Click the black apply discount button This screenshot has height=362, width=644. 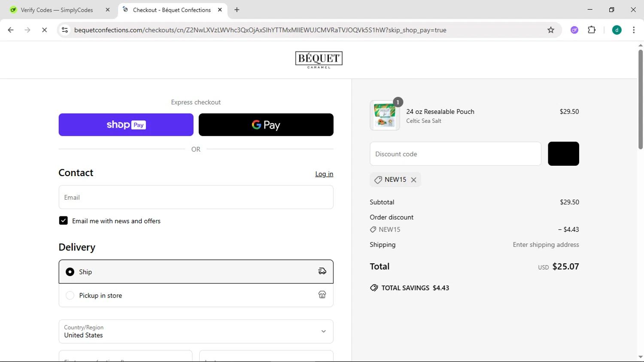(564, 154)
